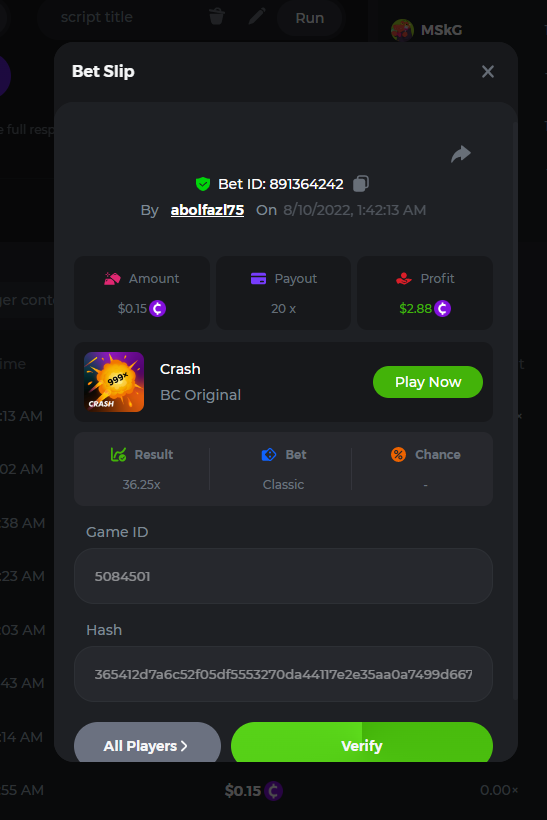Close the Bet Slip dialog

coord(488,72)
